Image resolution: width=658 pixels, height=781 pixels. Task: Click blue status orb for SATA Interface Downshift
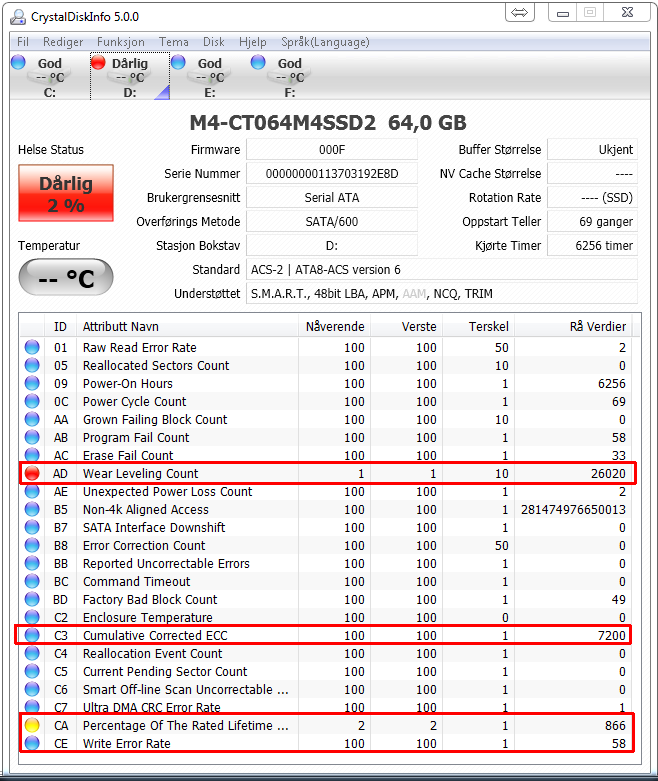click(x=32, y=527)
